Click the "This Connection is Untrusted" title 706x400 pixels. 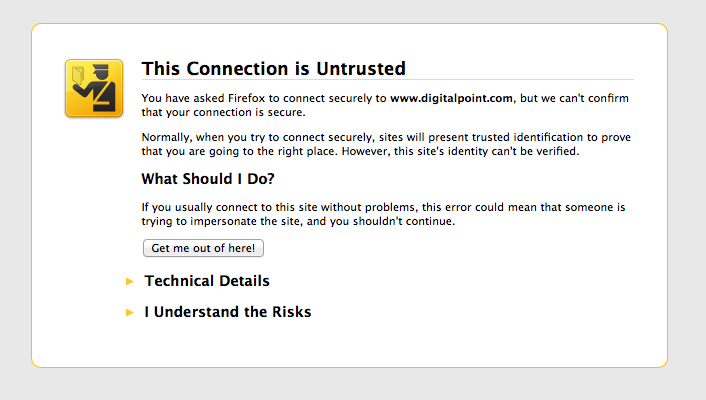pos(273,69)
